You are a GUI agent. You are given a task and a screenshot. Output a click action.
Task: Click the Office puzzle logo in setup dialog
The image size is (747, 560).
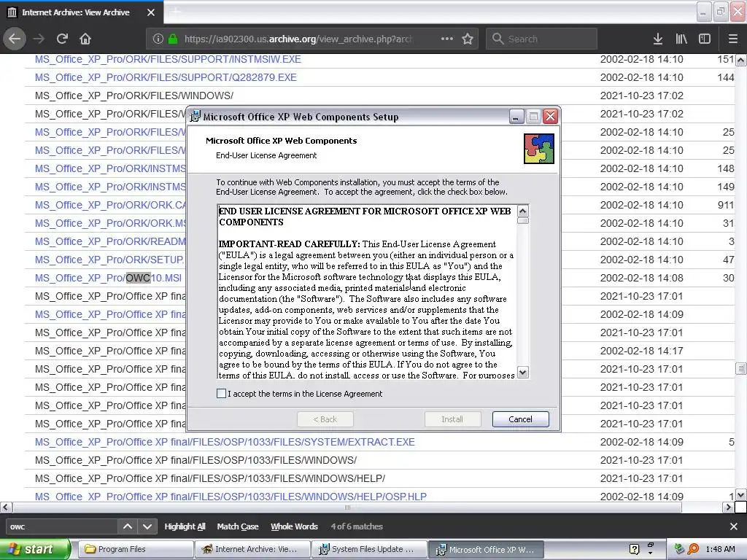tap(539, 149)
